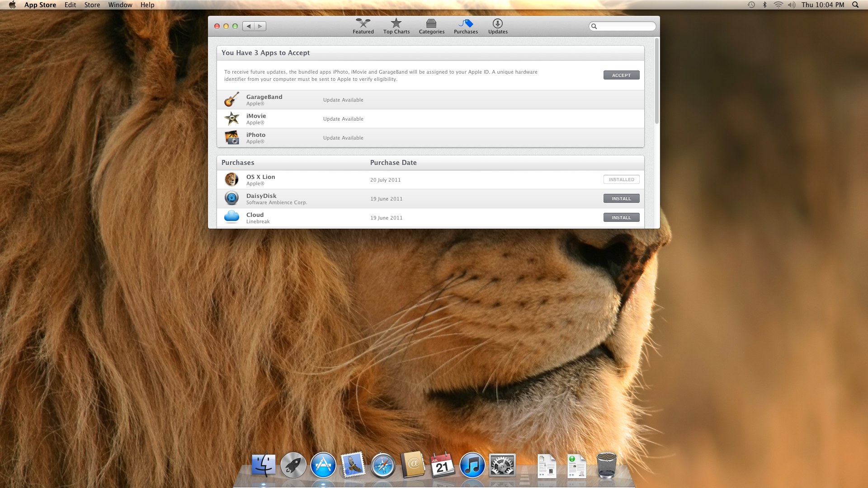Screen dimensions: 868x488
Task: Click the App Store window scrollbar
Action: point(657,81)
